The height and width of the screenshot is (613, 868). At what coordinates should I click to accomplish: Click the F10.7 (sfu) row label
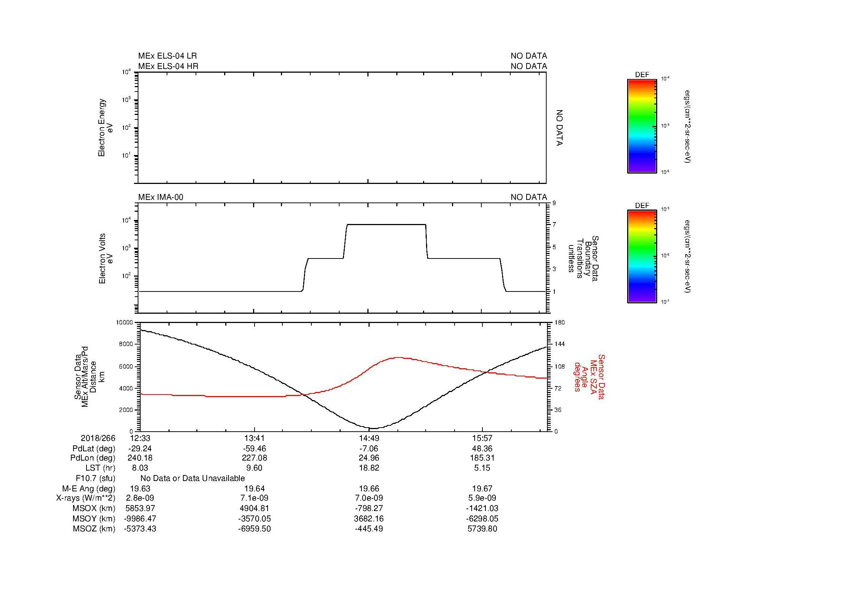pyautogui.click(x=95, y=478)
